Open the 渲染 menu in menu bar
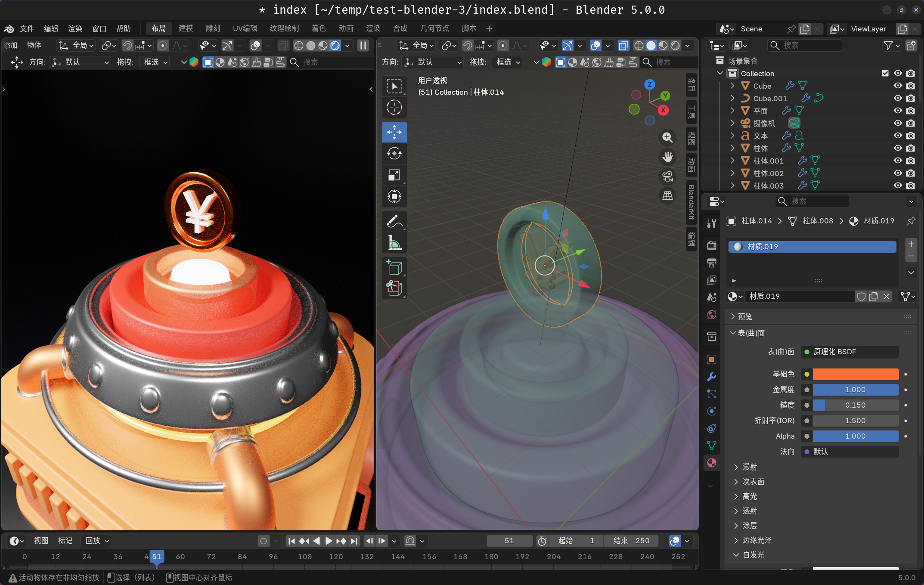 [x=75, y=29]
